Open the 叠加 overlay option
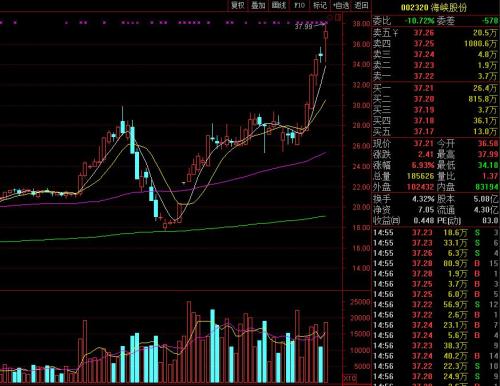The height and width of the screenshot is (386, 500). [x=258, y=5]
